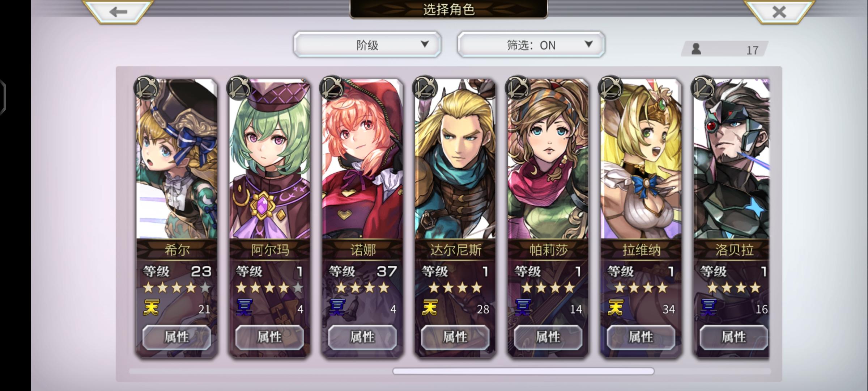Select the 阿尔玛 character portrait
Image resolution: width=868 pixels, height=391 pixels.
point(269,159)
